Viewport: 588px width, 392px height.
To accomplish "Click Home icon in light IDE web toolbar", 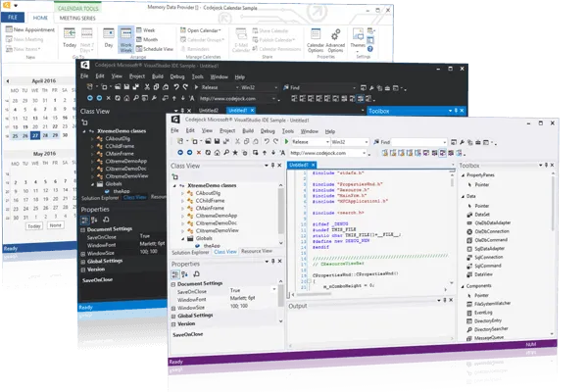I will click(218, 153).
